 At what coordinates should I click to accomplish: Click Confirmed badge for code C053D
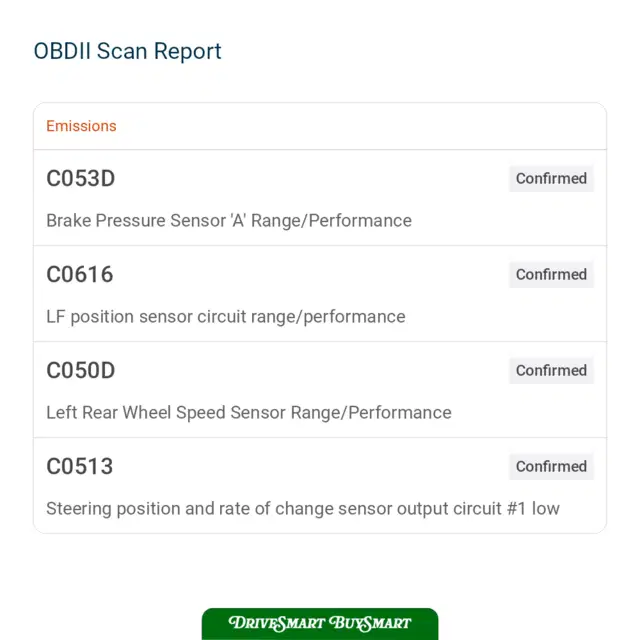(551, 179)
